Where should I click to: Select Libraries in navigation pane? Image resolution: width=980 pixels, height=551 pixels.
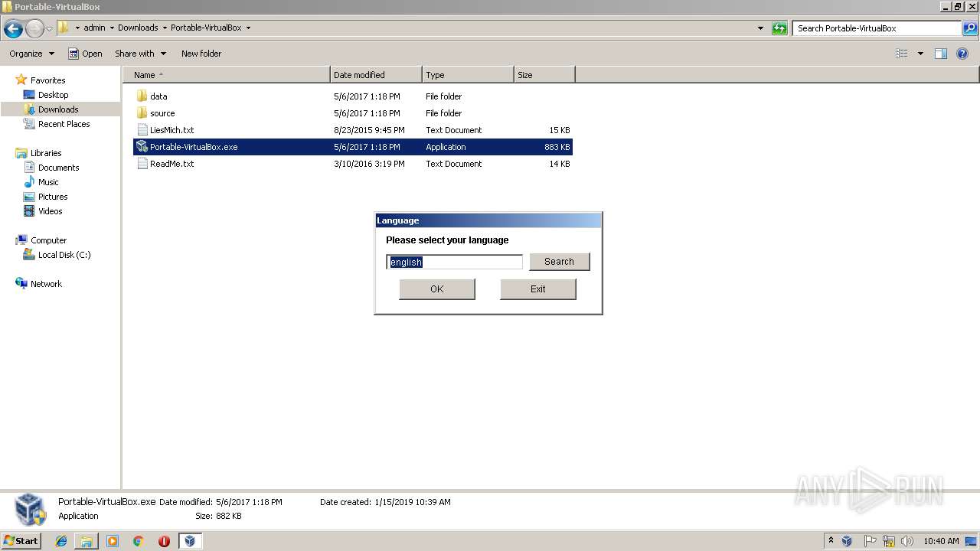45,153
